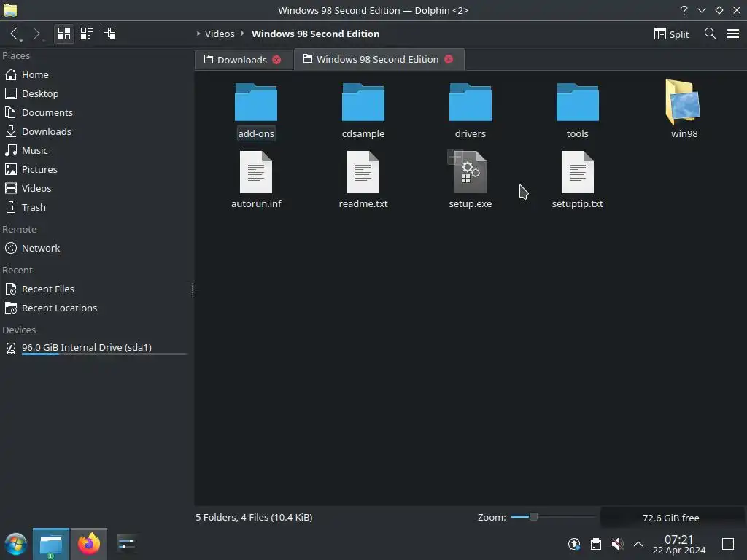Close the Windows 98 Second Edition tab
This screenshot has width=747, height=560.
click(449, 59)
